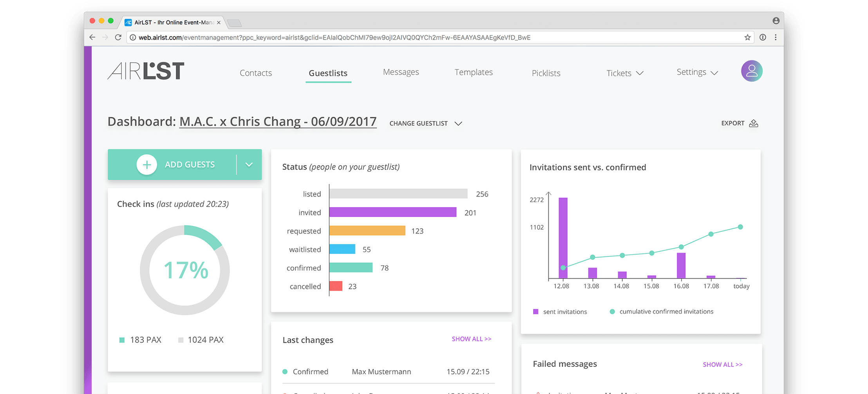Click the Invitations sent vs. confirmed title
The height and width of the screenshot is (394, 868).
click(x=588, y=167)
